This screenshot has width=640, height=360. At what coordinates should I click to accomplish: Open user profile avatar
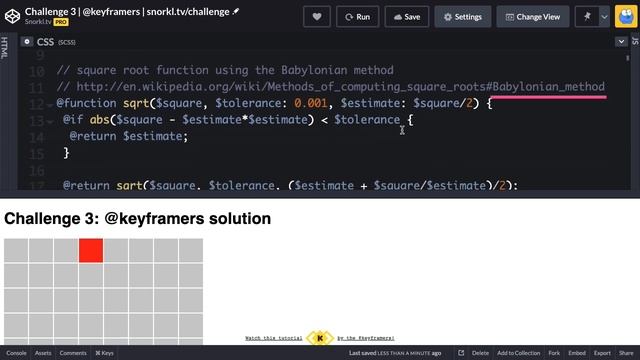tap(626, 17)
